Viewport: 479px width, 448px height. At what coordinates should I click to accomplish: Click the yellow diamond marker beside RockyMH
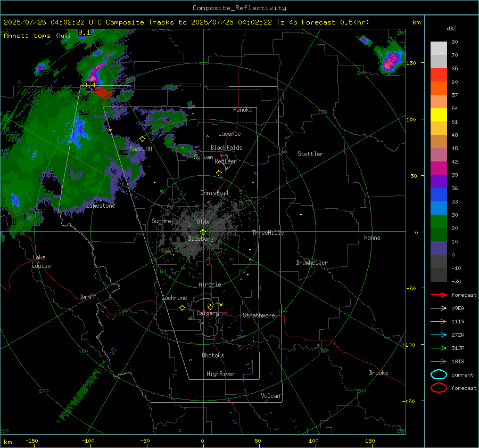point(142,139)
